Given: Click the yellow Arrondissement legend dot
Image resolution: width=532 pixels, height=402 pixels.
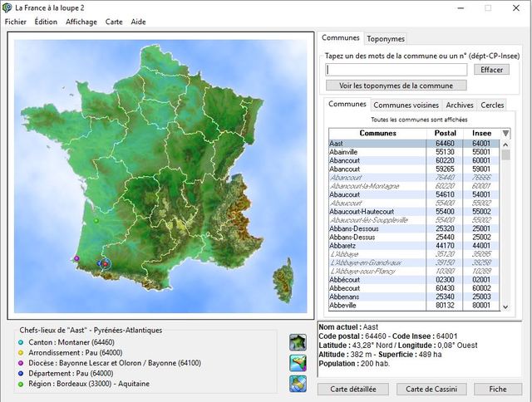Looking at the screenshot, I should click(21, 353).
